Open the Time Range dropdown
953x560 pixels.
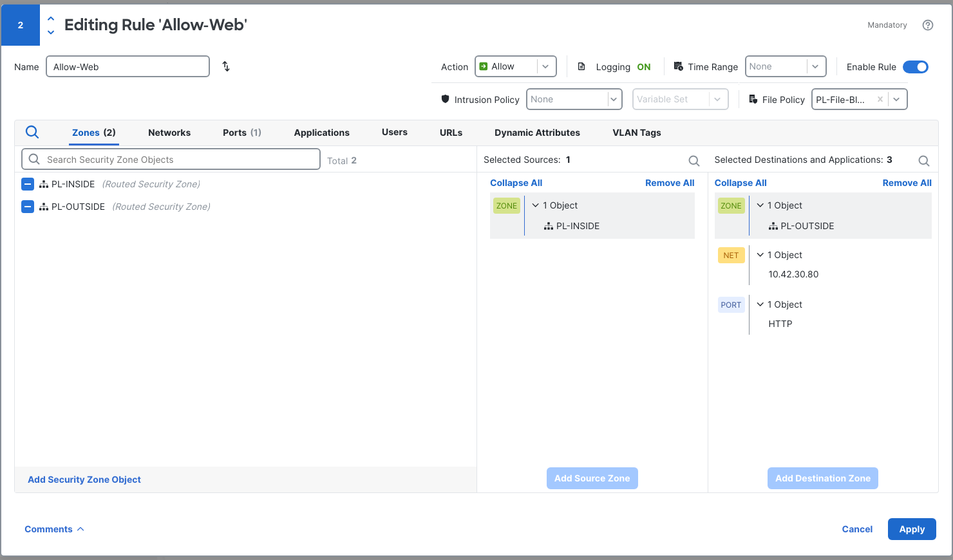point(786,66)
